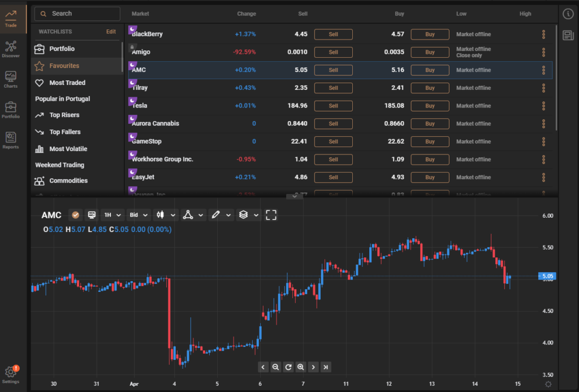This screenshot has width=579, height=392.
Task: Zoom in on the chart timeline
Action: tap(300, 367)
